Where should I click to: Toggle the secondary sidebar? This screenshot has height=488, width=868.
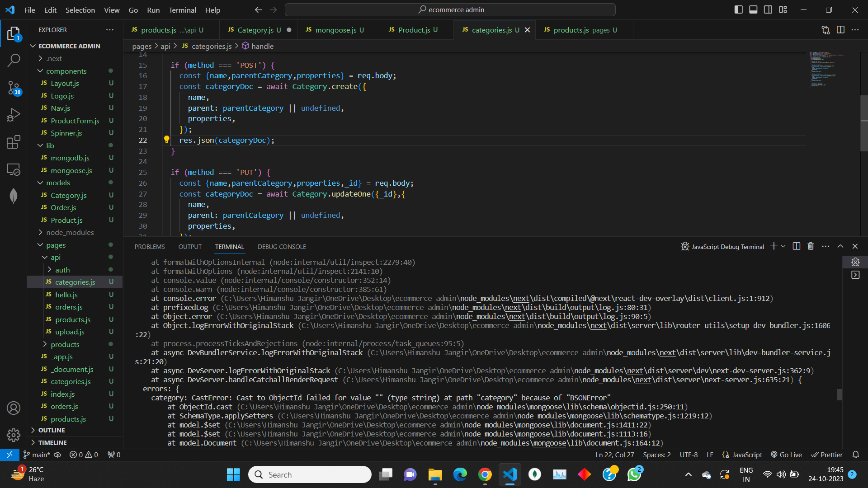pyautogui.click(x=768, y=9)
